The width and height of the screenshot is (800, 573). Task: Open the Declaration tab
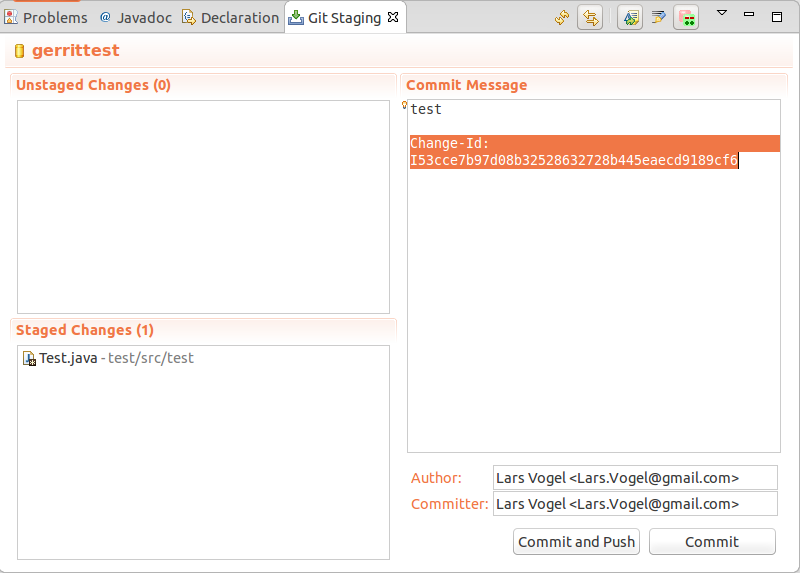(231, 18)
